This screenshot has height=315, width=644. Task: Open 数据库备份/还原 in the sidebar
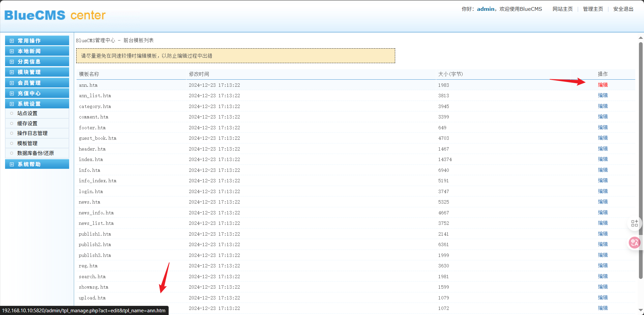pos(35,153)
